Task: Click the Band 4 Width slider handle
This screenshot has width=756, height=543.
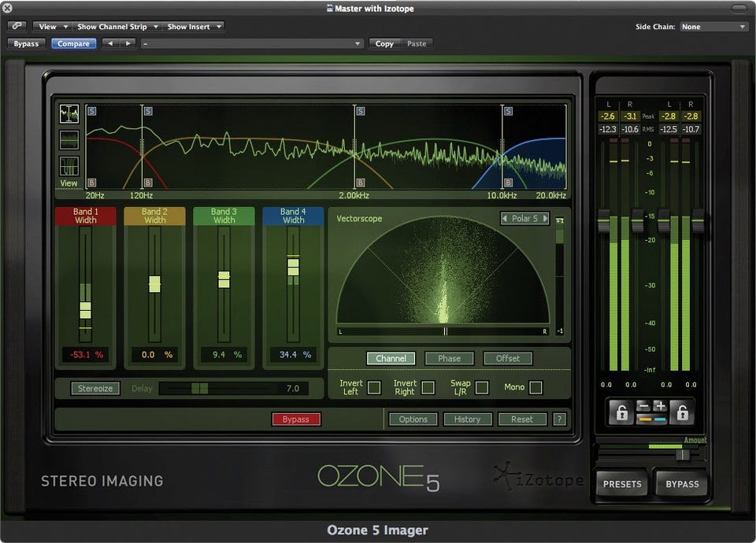Action: (293, 267)
